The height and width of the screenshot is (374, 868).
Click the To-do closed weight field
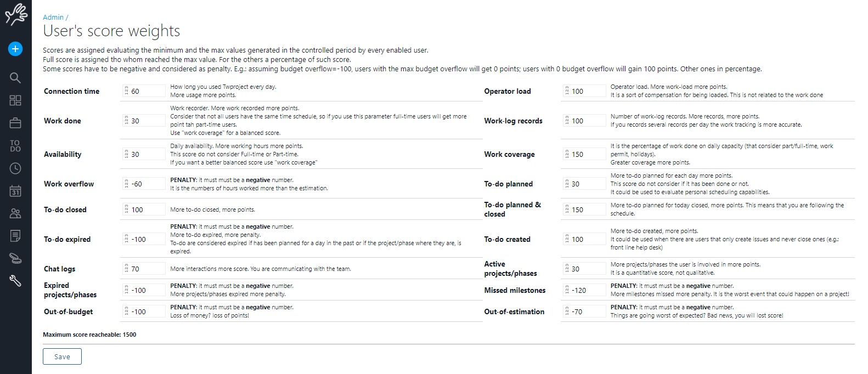[146, 210]
